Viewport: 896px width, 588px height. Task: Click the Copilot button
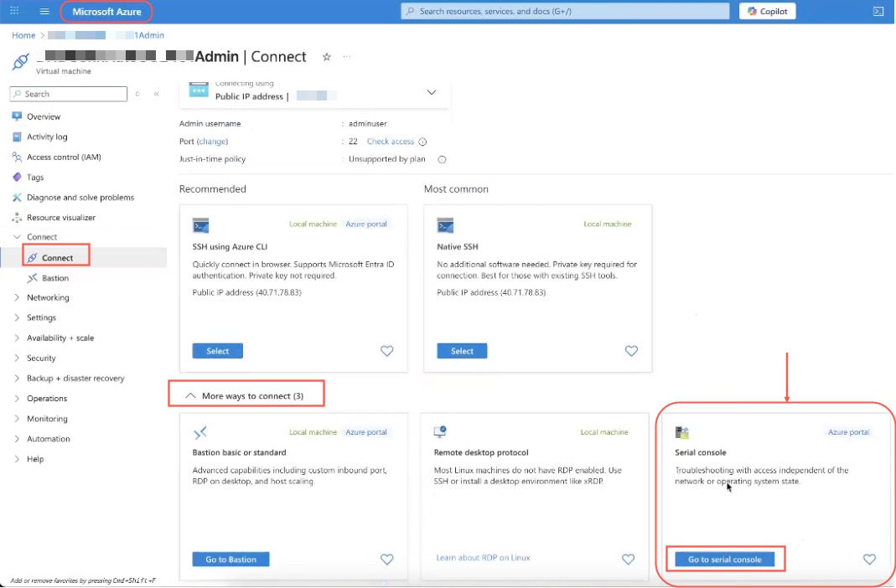pyautogui.click(x=767, y=12)
